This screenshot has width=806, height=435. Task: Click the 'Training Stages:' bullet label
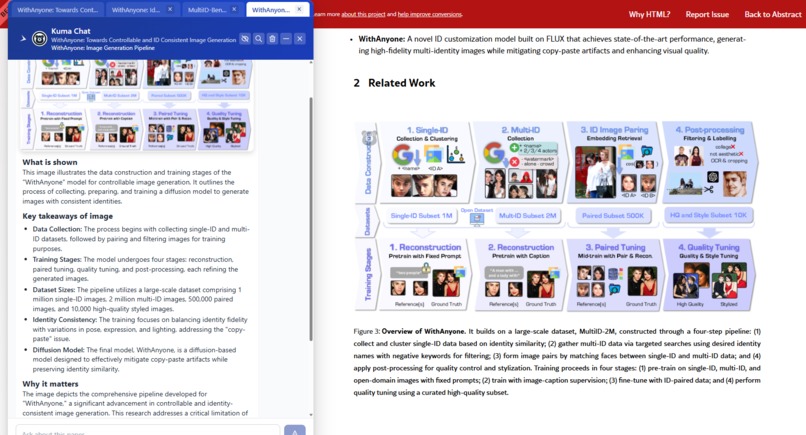pos(57,260)
